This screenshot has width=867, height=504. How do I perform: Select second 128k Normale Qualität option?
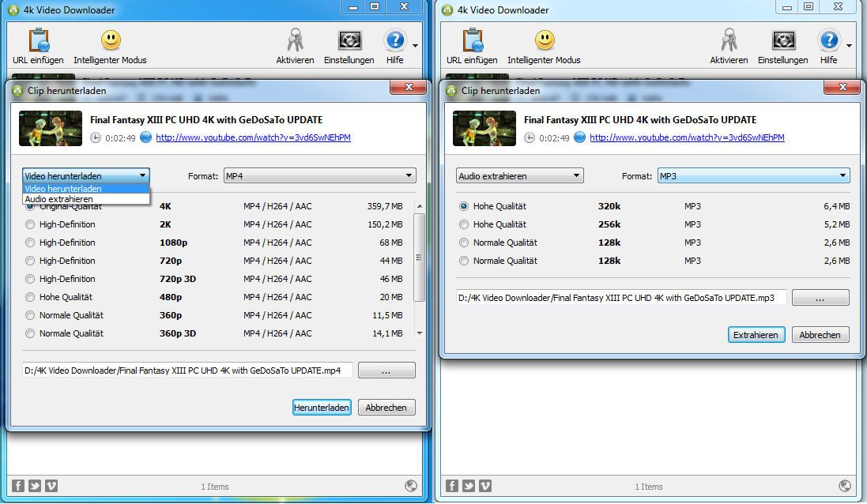464,261
